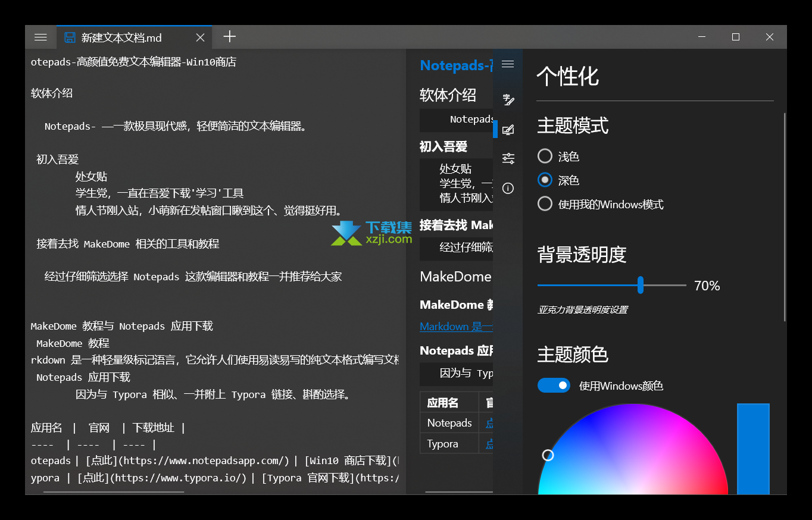Viewport: 812px width, 520px height.
Task: Click the editor table row '应用名 | 官网 | 下载地址'
Action: [x=108, y=428]
